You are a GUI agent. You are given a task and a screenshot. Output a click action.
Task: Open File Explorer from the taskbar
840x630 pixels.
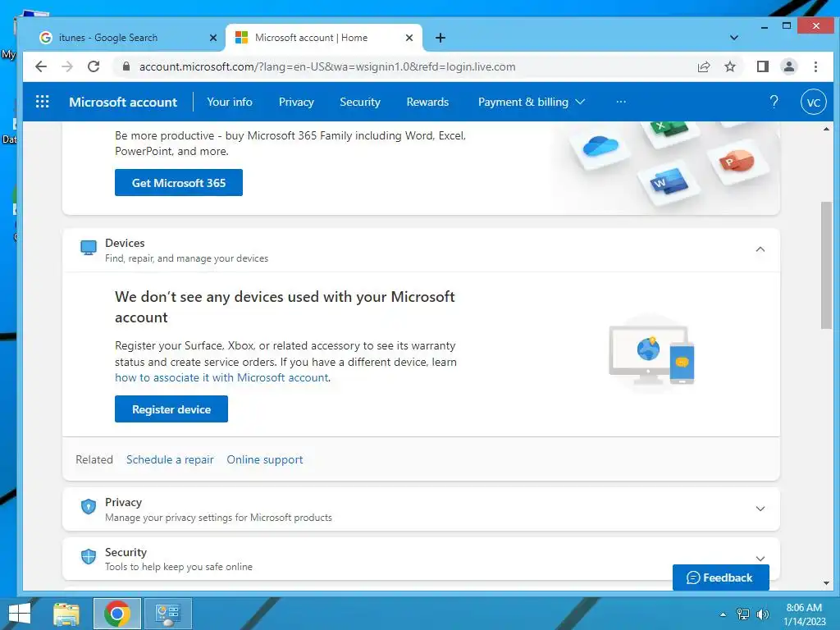(66, 614)
